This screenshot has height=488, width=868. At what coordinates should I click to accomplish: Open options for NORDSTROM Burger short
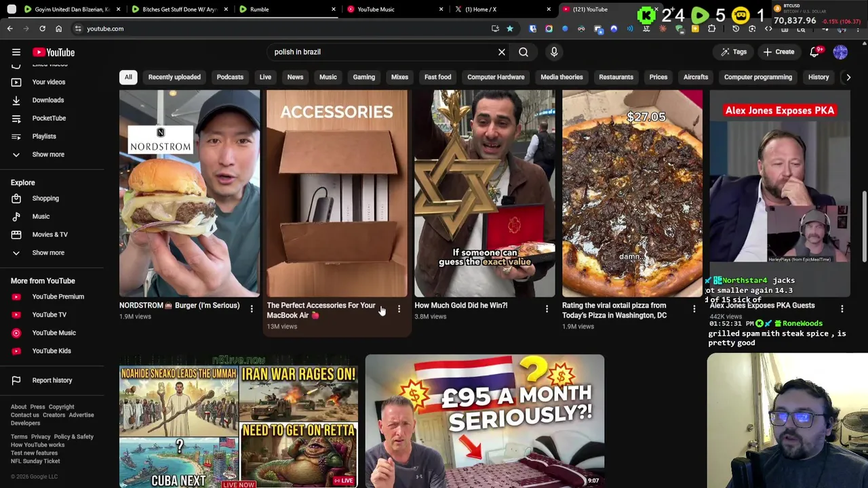click(252, 309)
